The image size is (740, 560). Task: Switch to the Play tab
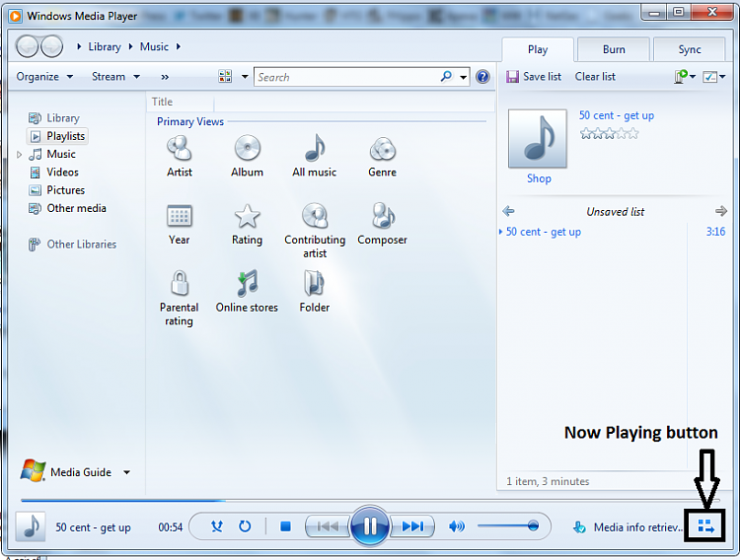click(538, 49)
